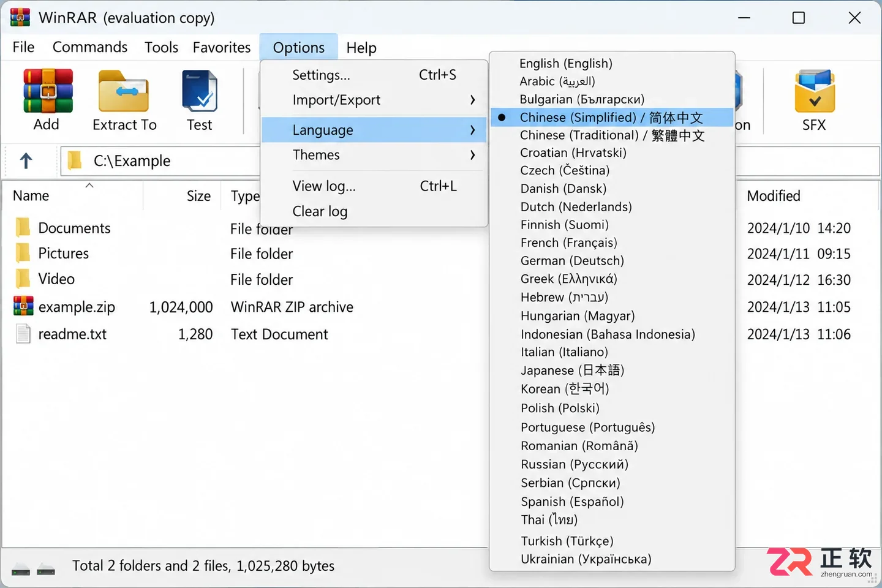
Task: Expand the Themes submenu
Action: click(374, 155)
